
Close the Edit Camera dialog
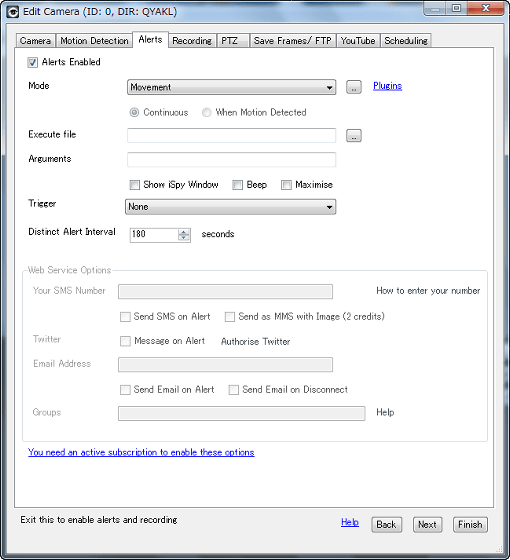tap(485, 9)
